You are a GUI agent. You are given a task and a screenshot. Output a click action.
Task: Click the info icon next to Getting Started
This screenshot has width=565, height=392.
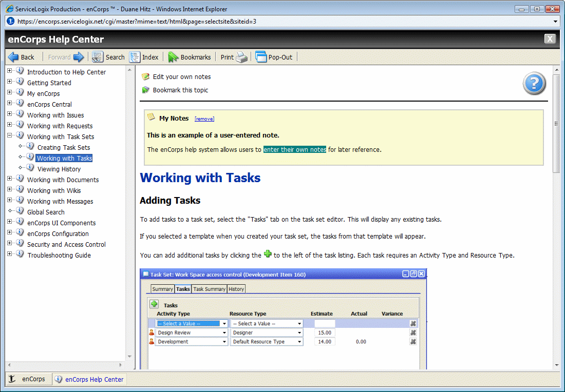pyautogui.click(x=20, y=82)
